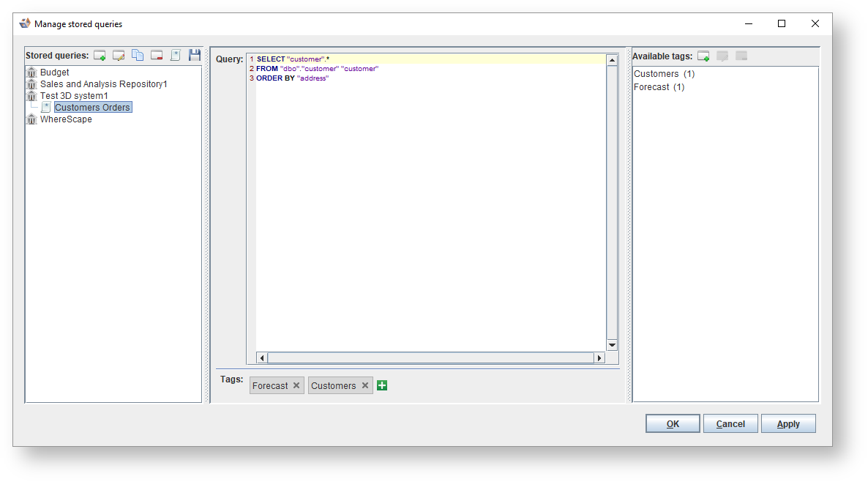The height and width of the screenshot is (482, 868).
Task: Click the OK button
Action: tap(673, 424)
